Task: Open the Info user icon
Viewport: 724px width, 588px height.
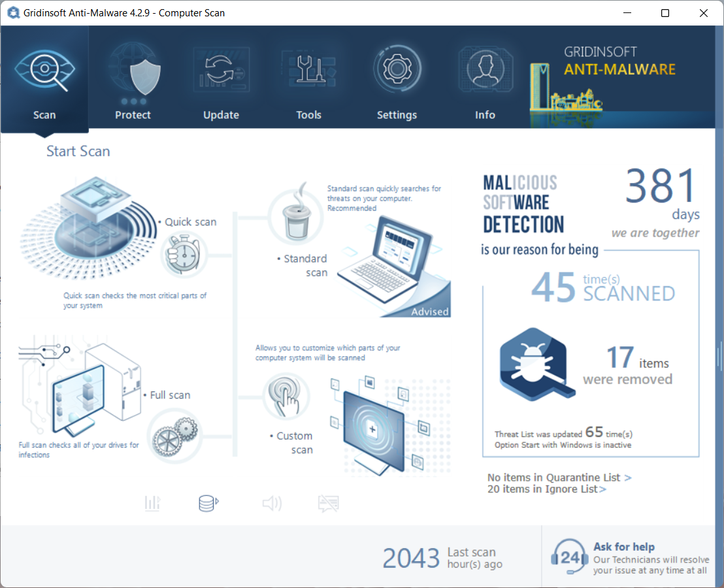Action: pos(485,69)
